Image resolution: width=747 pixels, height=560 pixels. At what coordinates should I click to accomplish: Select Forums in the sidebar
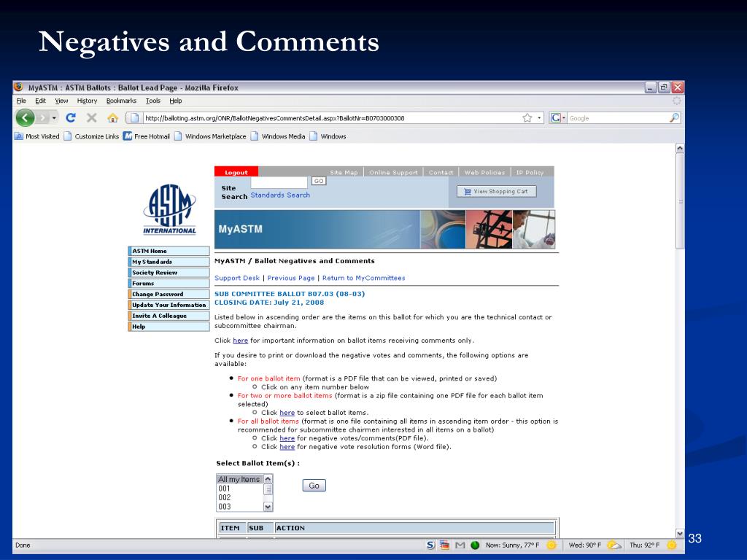(x=169, y=284)
